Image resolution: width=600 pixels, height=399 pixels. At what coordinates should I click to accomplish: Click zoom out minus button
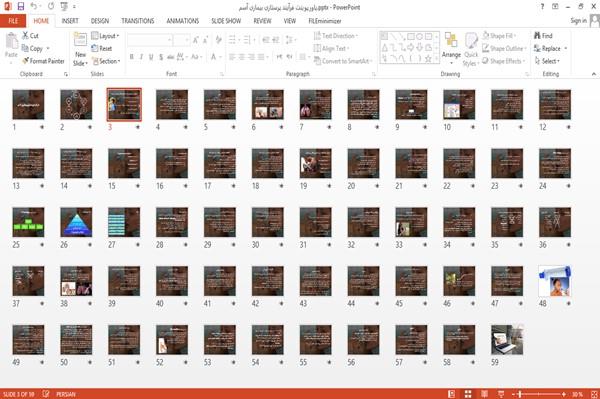click(514, 394)
